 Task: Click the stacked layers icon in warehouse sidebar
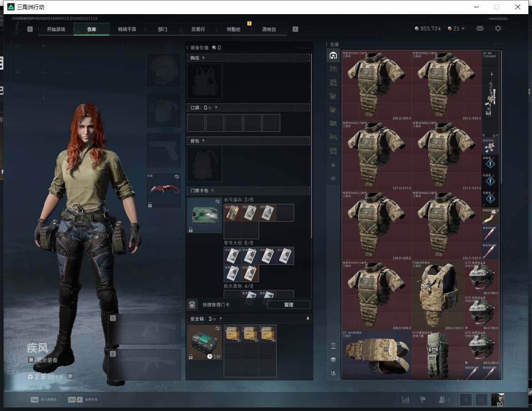click(333, 360)
